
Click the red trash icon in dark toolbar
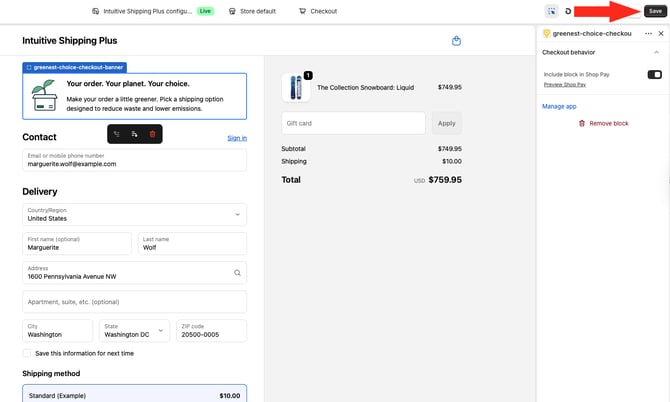[x=152, y=134]
